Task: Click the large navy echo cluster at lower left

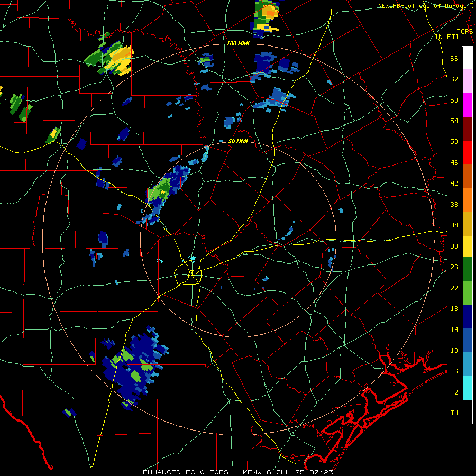Action: point(134,368)
